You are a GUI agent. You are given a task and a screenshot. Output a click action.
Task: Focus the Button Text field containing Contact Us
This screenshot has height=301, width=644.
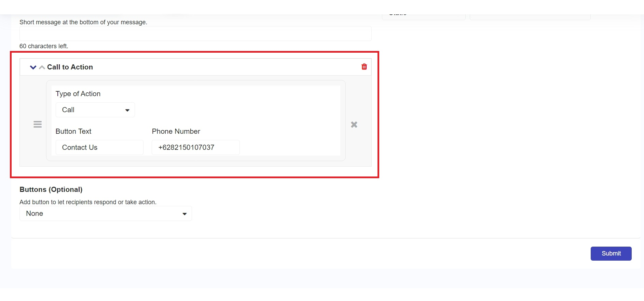click(99, 147)
